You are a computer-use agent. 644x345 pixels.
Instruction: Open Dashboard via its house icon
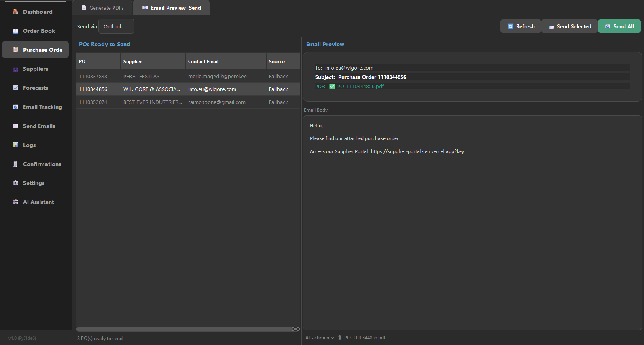pyautogui.click(x=15, y=12)
